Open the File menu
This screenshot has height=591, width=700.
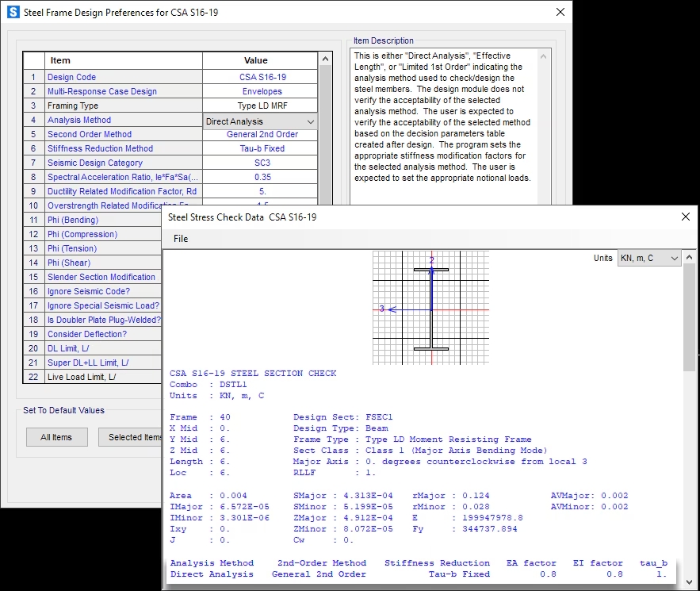[181, 239]
